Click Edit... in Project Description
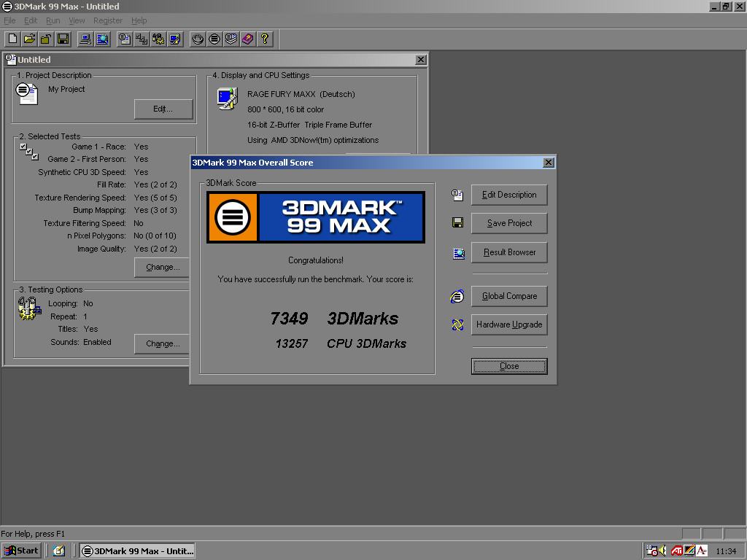Image resolution: width=747 pixels, height=560 pixels. [163, 109]
